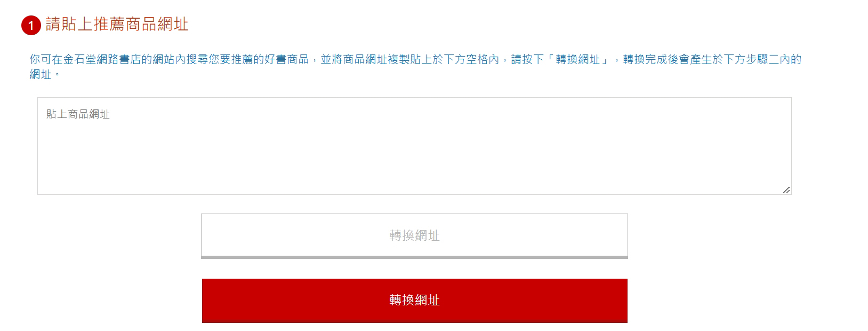The width and height of the screenshot is (868, 331).
Task: Click the bottom-right corner handle of textarea
Action: [x=786, y=190]
